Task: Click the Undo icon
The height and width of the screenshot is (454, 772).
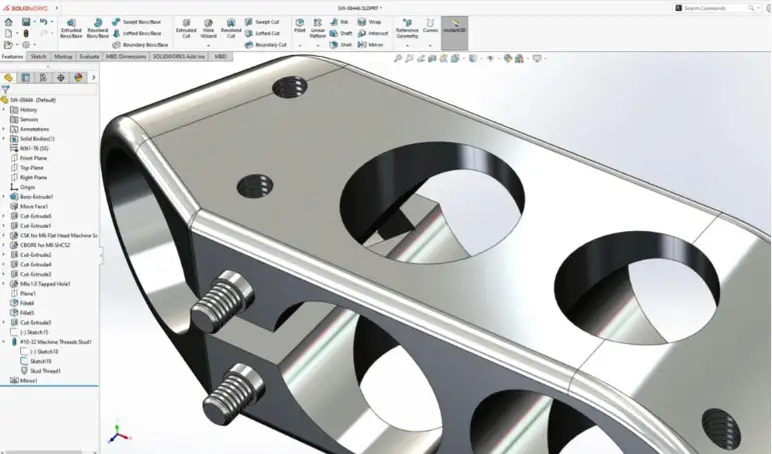Action: 44,22
